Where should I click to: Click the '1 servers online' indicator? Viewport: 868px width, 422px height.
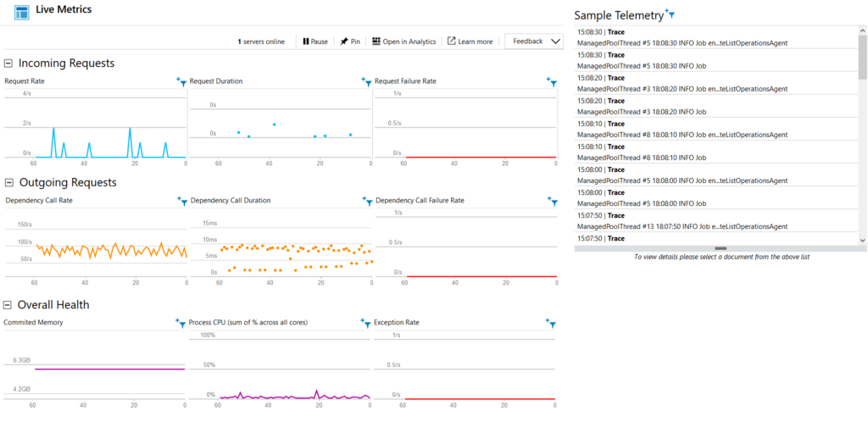click(261, 42)
